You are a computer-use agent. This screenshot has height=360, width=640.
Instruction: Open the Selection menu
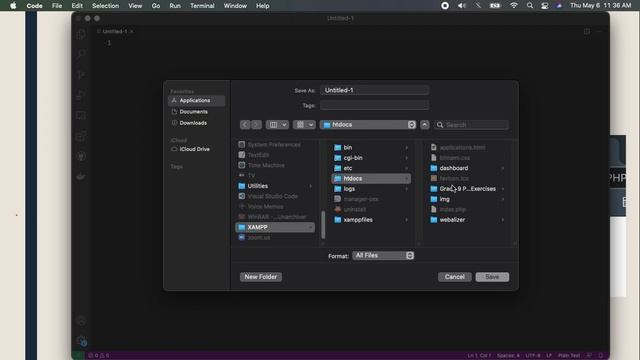(x=105, y=6)
